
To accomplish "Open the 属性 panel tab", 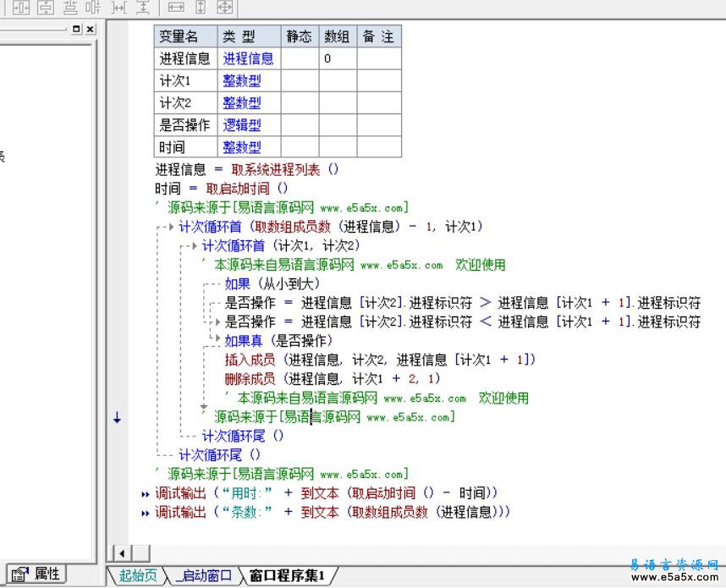I will (36, 574).
